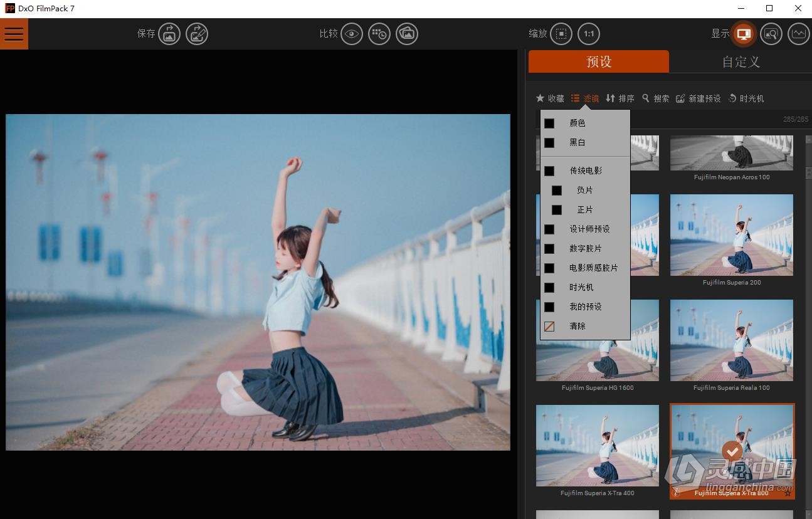Switch to the 预设 tab
The image size is (812, 519).
[599, 61]
